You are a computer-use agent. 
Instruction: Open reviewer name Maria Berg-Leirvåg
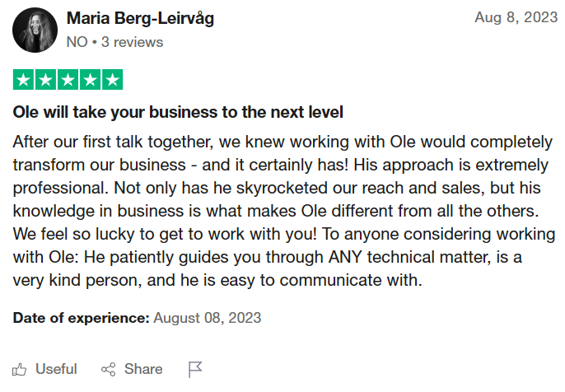pyautogui.click(x=140, y=19)
